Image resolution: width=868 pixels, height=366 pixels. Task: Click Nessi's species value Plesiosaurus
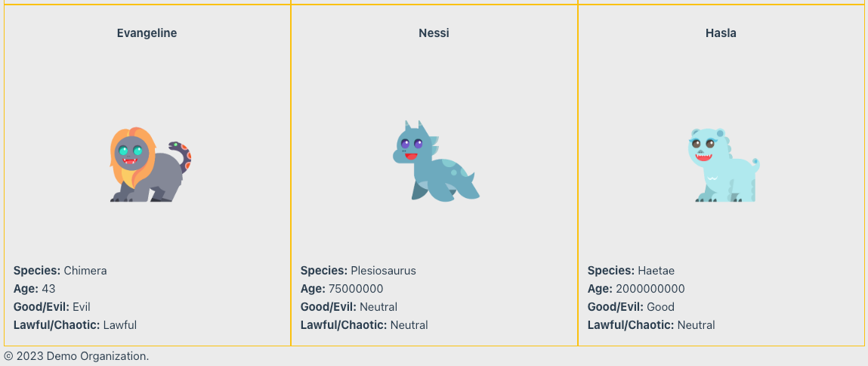point(383,271)
